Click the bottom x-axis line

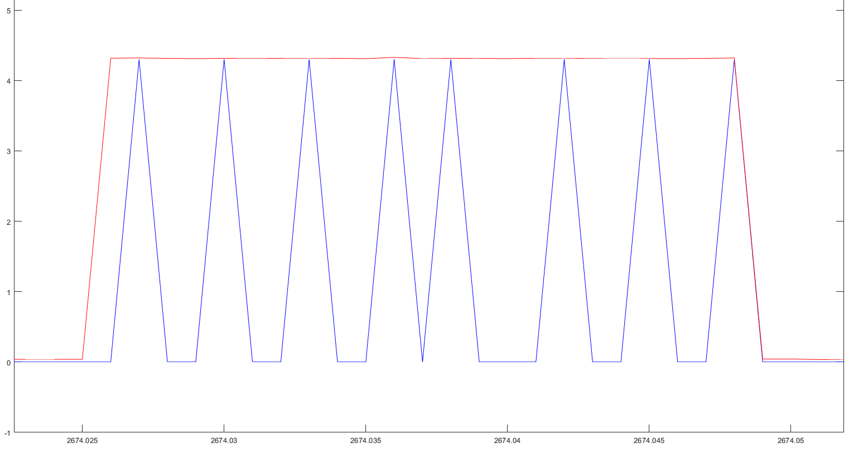pos(390,431)
